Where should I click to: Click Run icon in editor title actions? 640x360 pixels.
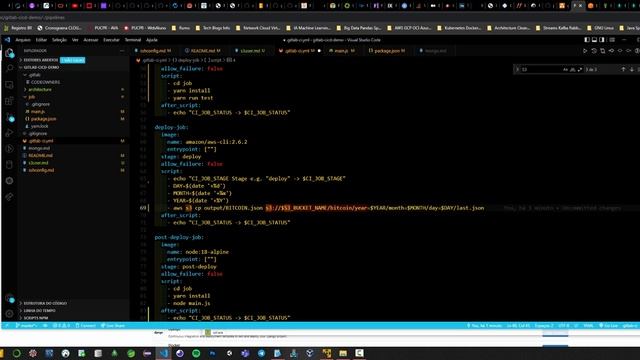click(585, 51)
